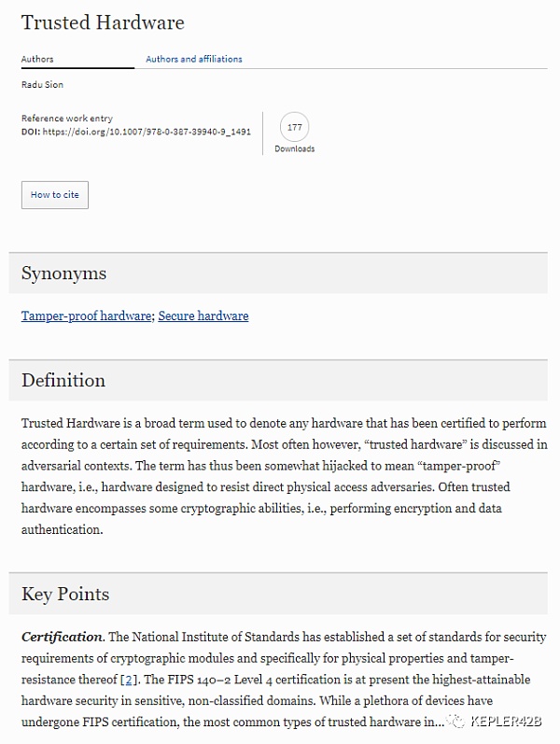Click the Downloads label under the count
The width and height of the screenshot is (560, 744).
[x=294, y=149]
